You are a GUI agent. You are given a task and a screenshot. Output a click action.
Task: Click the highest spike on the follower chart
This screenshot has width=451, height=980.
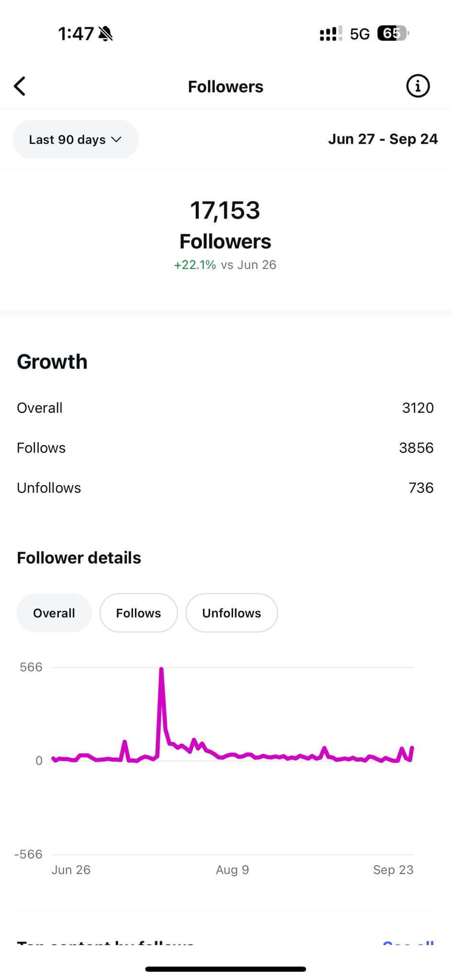[161, 670]
